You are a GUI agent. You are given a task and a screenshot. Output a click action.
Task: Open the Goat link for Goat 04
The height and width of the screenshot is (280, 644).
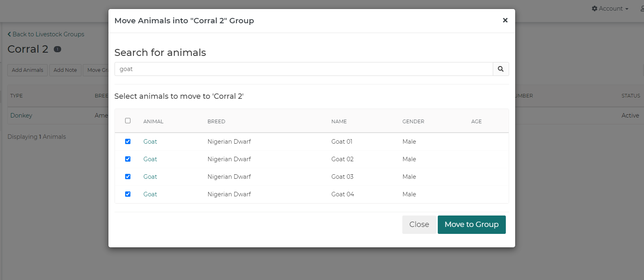(150, 194)
